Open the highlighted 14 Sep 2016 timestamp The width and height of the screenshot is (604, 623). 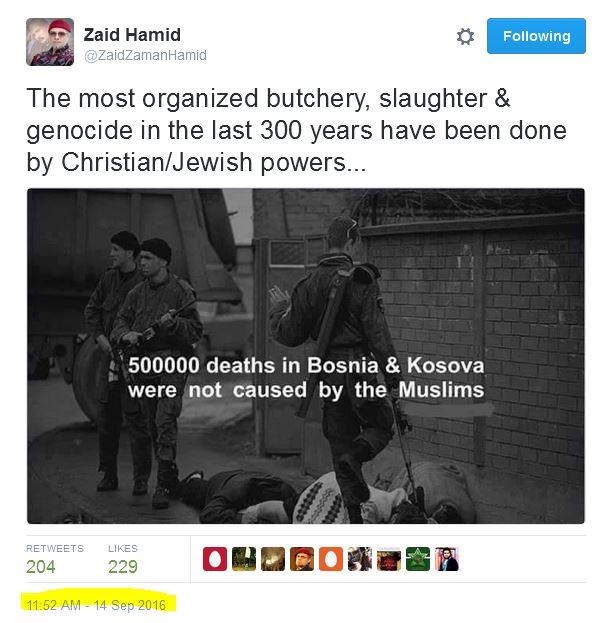coord(96,605)
